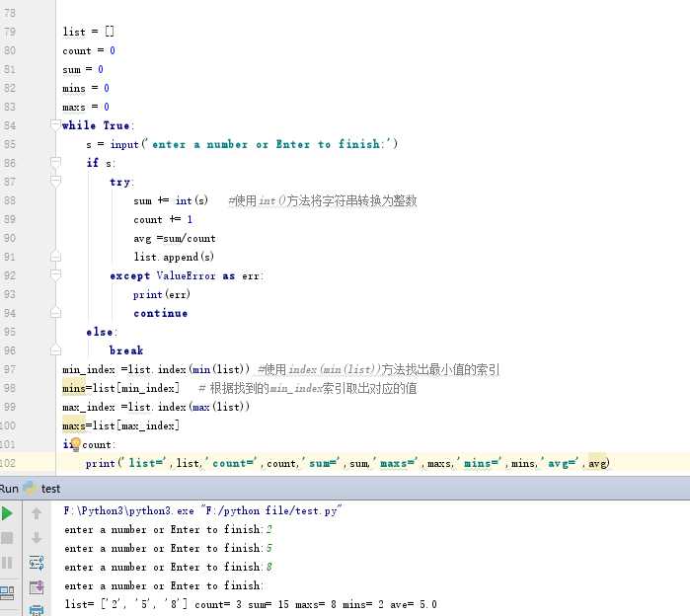Click the 'mins = 0' code line
Viewport: 690px width, 616px height.
(86, 88)
